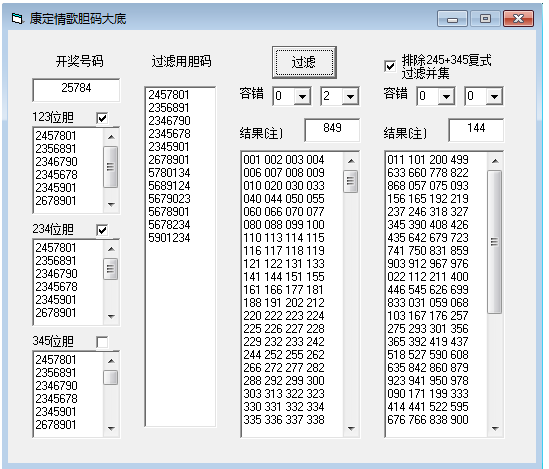
Task: Select 5678234 in 过滤用胆码 list
Action: pos(169,224)
